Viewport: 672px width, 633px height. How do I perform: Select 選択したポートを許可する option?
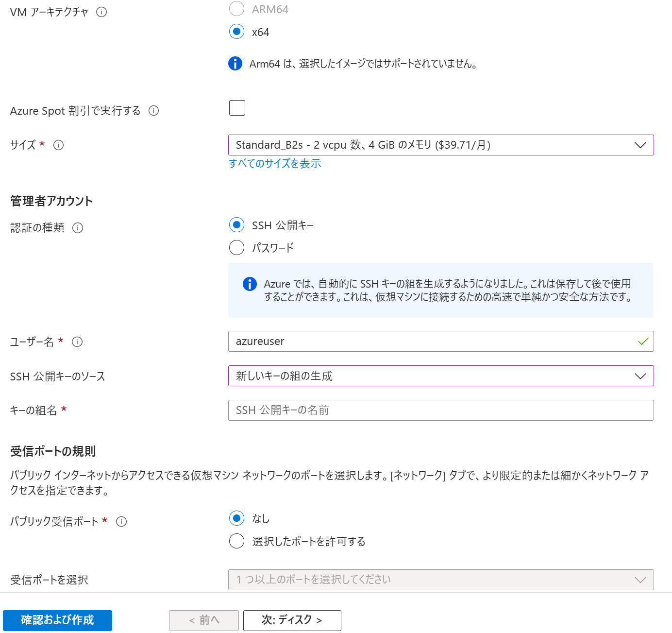click(x=236, y=541)
